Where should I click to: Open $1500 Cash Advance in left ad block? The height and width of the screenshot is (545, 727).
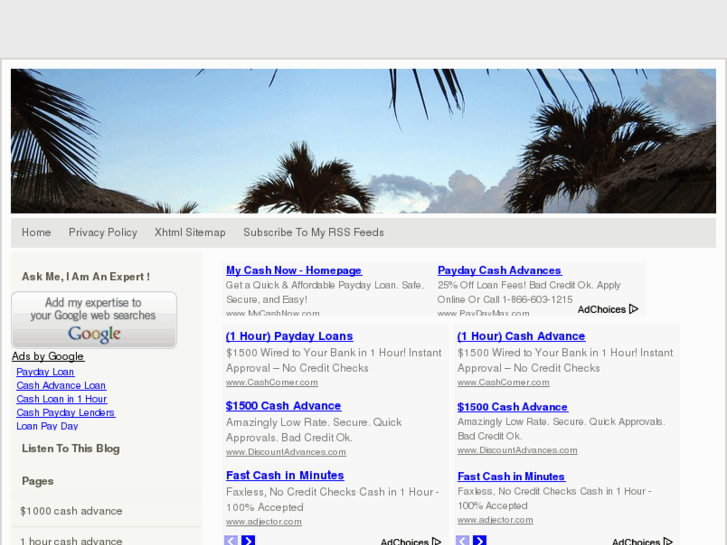click(283, 406)
